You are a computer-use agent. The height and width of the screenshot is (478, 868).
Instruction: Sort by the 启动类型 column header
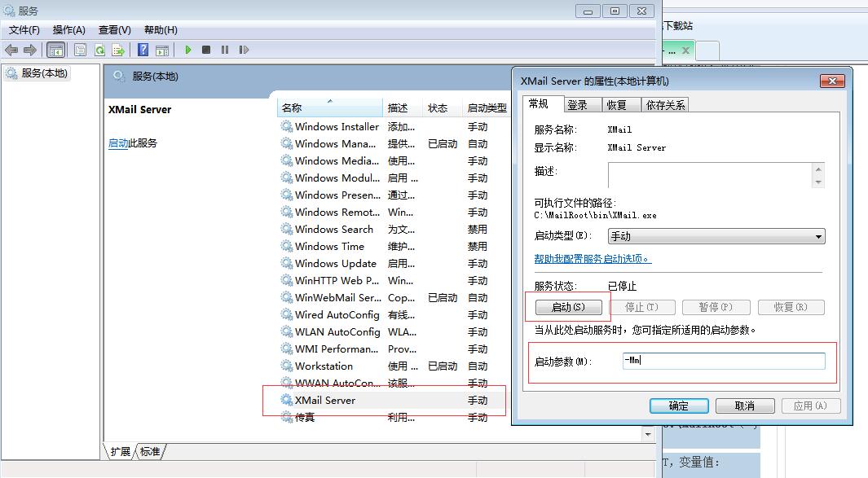[x=487, y=107]
